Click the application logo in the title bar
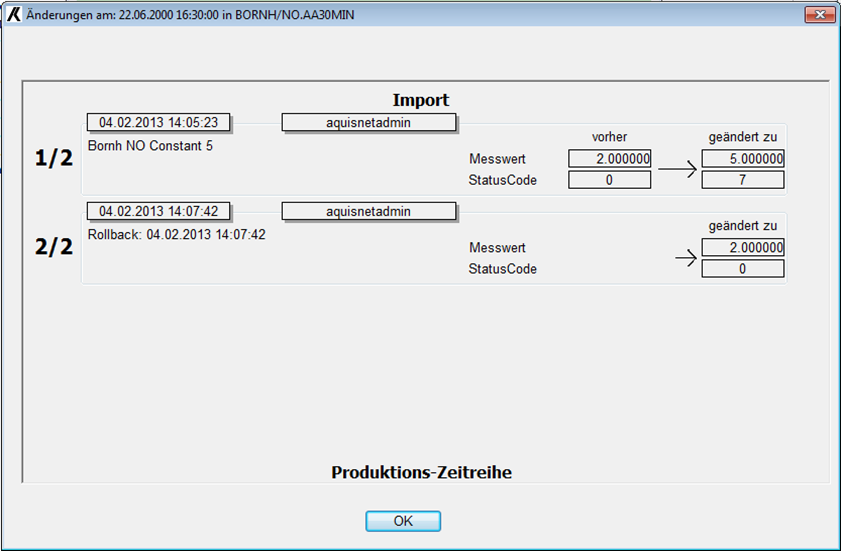This screenshot has width=841, height=551. pyautogui.click(x=14, y=15)
